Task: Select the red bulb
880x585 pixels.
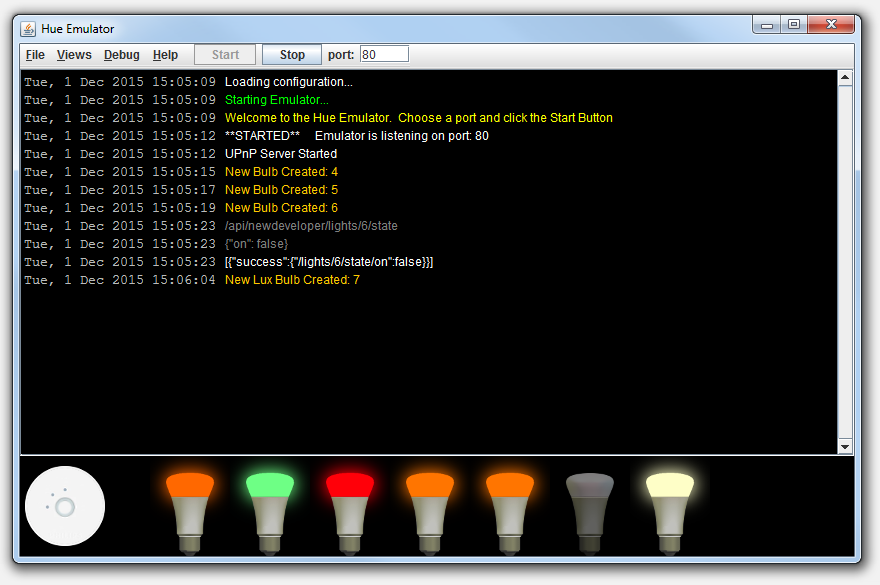Action: tap(350, 512)
